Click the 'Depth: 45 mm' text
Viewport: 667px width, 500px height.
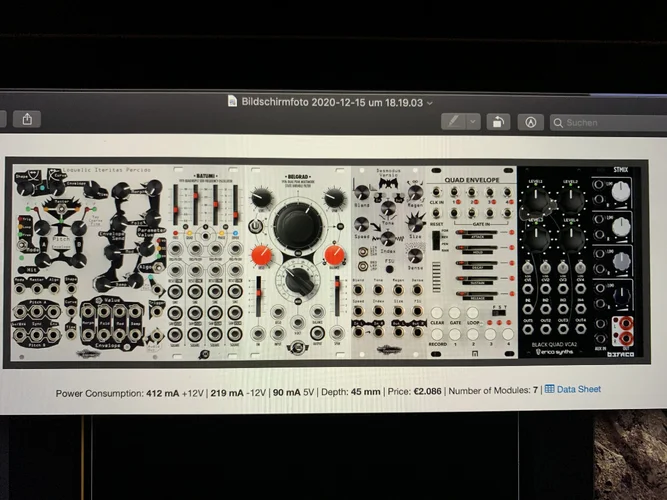coord(351,391)
